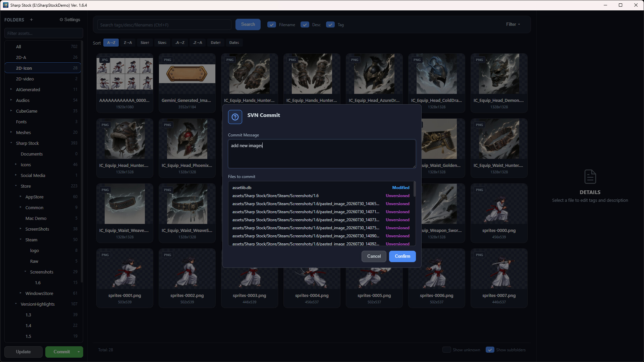644x362 pixels.
Task: Expand the AIGenerated folder
Action: click(11, 89)
